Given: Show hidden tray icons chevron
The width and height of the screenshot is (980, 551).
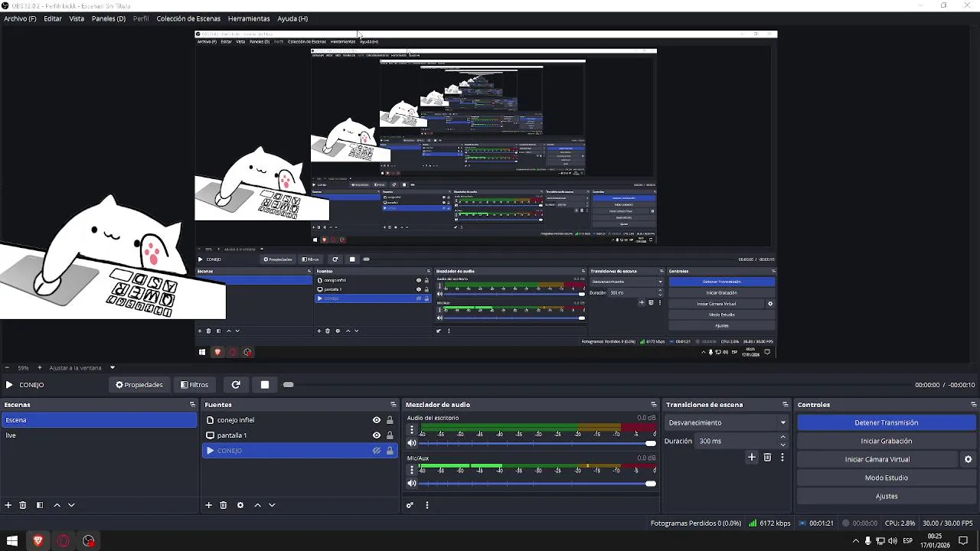Looking at the screenshot, I should coord(855,541).
